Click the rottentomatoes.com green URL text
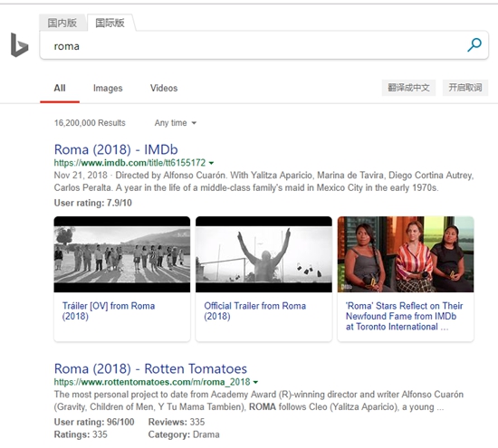The width and height of the screenshot is (498, 448). click(x=152, y=382)
